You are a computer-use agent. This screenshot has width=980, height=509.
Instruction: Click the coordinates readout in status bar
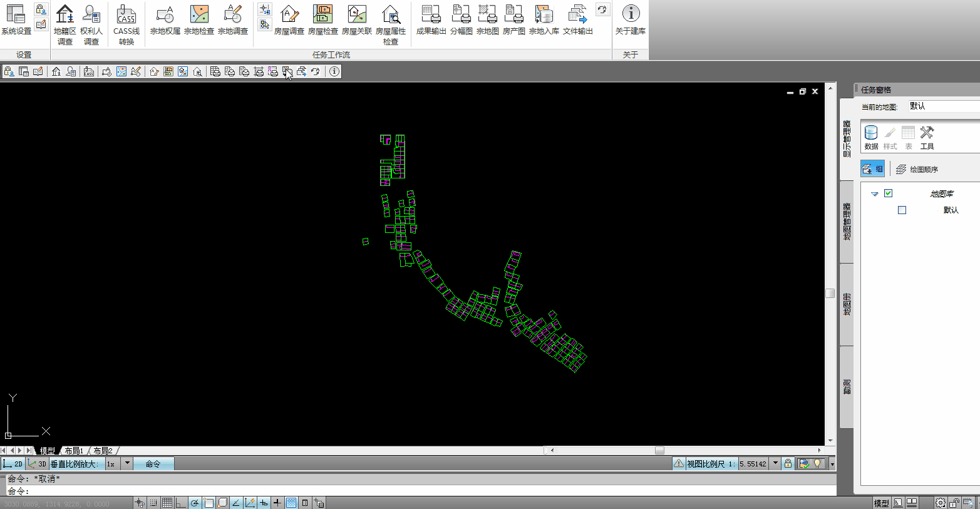(57, 503)
